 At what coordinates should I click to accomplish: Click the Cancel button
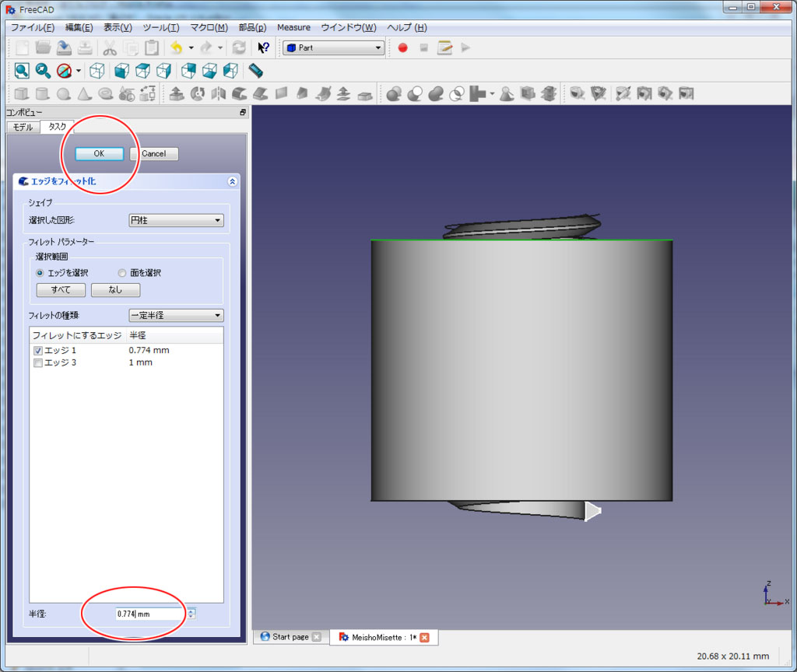click(x=153, y=153)
